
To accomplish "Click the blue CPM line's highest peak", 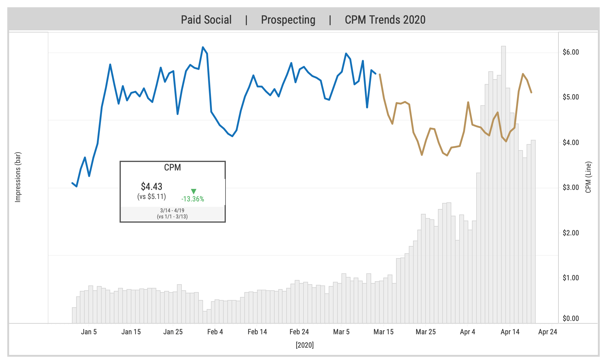I will click(203, 47).
